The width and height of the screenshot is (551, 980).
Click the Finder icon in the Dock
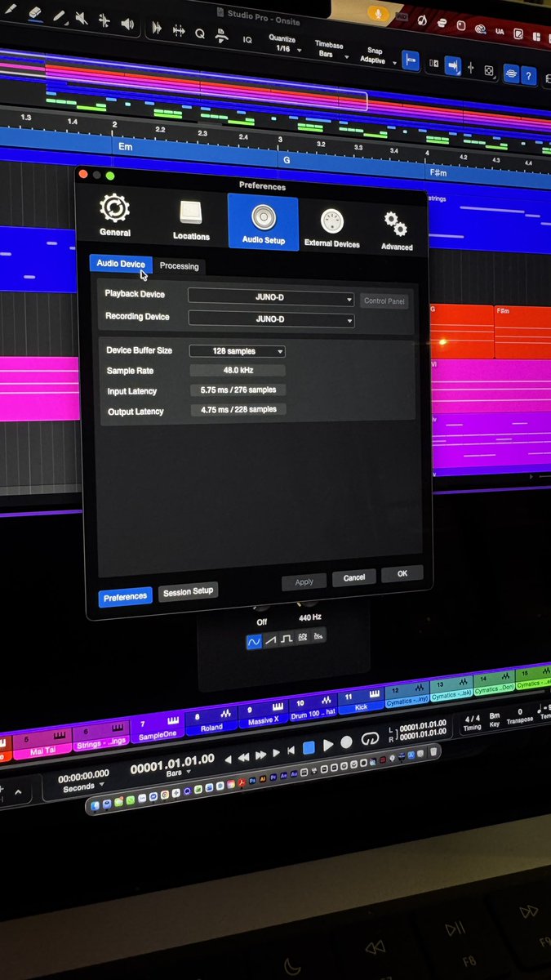pyautogui.click(x=96, y=804)
